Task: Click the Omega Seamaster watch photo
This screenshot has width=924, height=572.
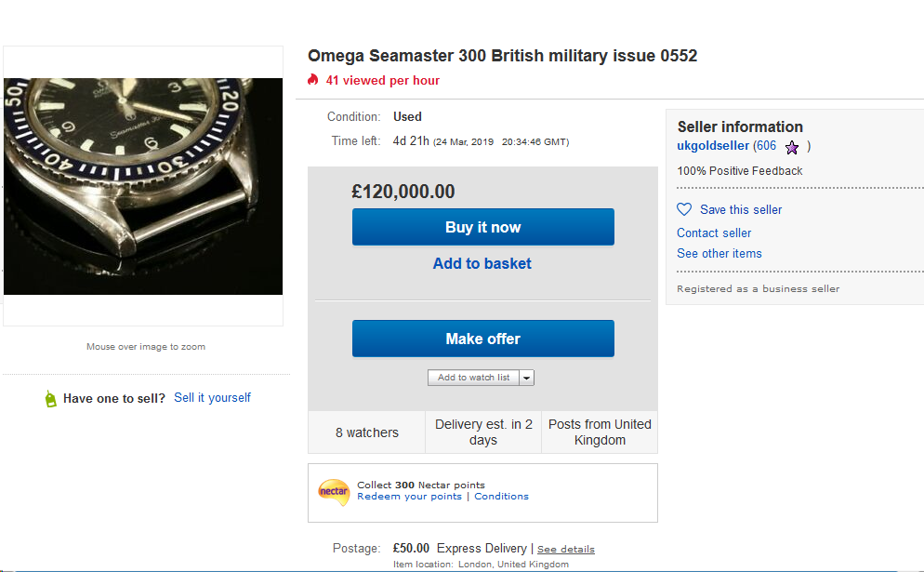Action: (x=143, y=186)
